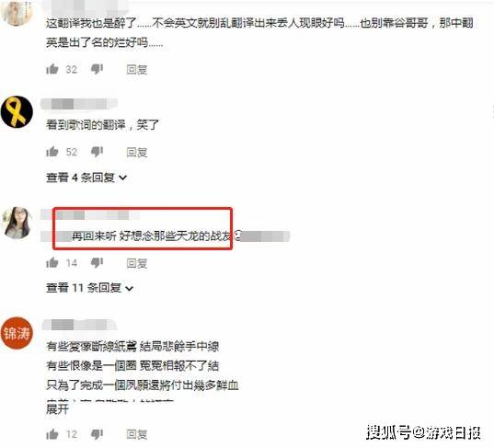Expand 查看 4 条回复 replies
This screenshot has height=448, width=494.
86,178
